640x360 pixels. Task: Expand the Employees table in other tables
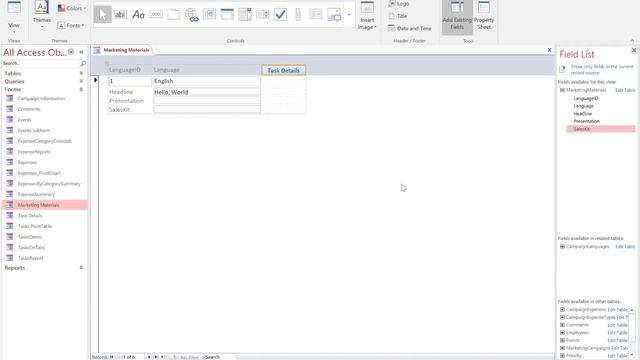(562, 333)
